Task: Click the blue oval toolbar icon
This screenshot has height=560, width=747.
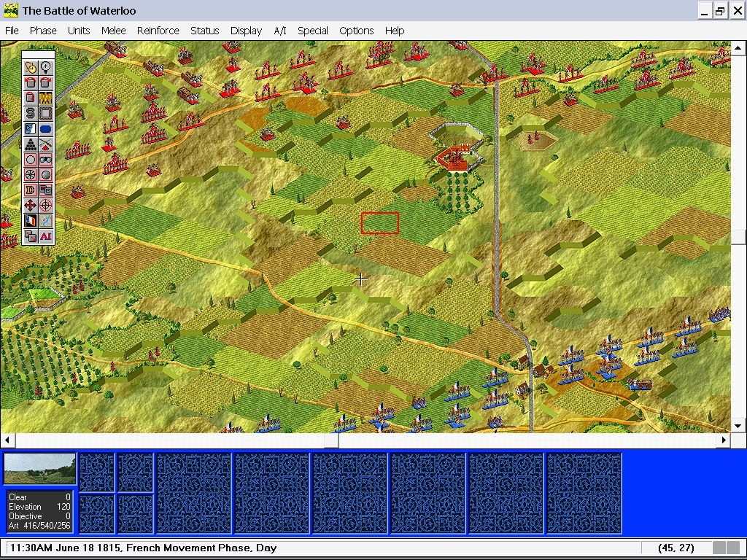Action: tap(46, 129)
